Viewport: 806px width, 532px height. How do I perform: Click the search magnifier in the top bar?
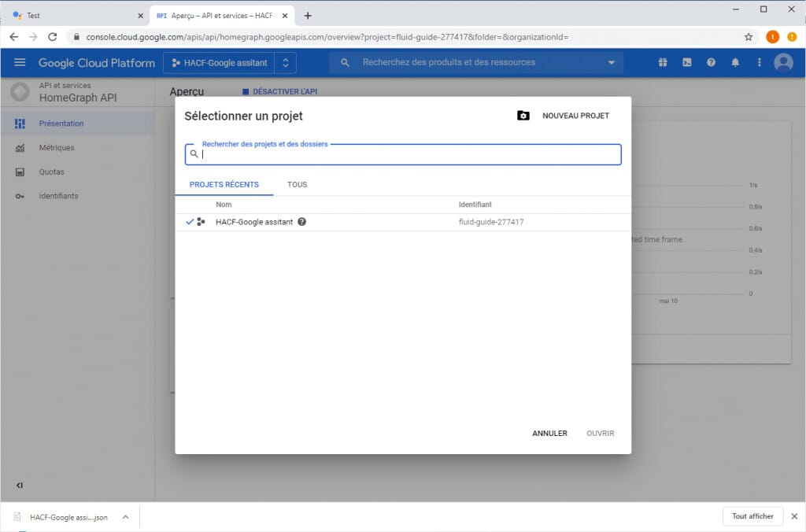coord(345,63)
